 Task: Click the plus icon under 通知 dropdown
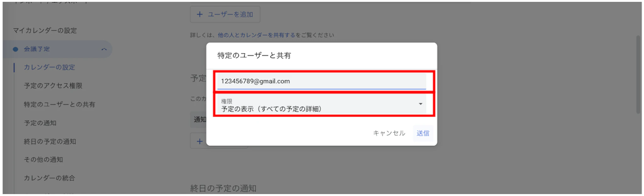click(199, 141)
